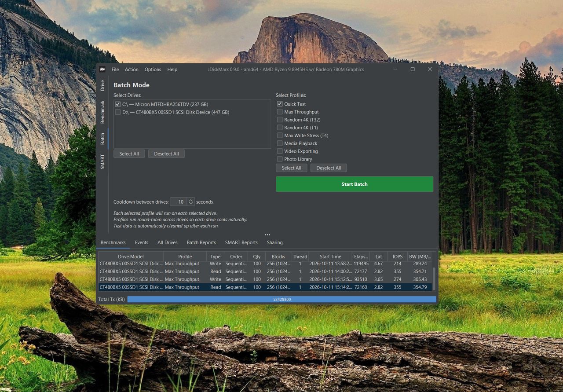Open the Options menu
Image resolution: width=563 pixels, height=392 pixels.
click(x=153, y=70)
